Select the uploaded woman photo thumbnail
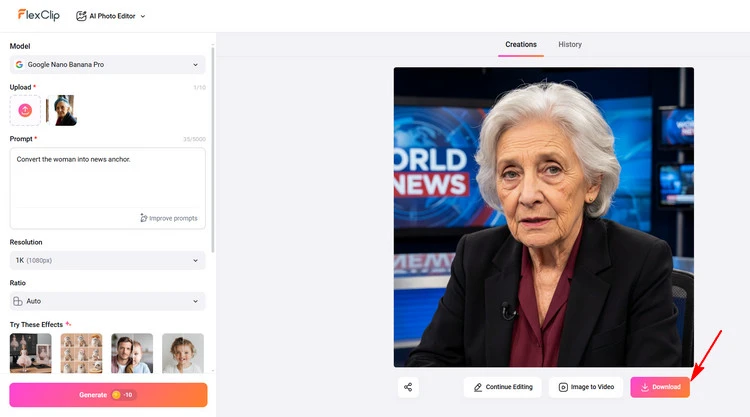The height and width of the screenshot is (417, 750). coord(64,110)
